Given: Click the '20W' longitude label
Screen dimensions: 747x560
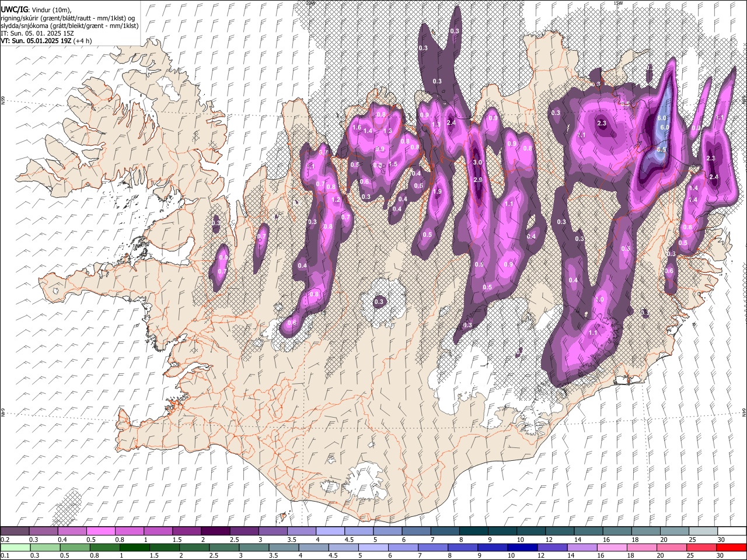Looking at the screenshot, I should [x=310, y=3].
